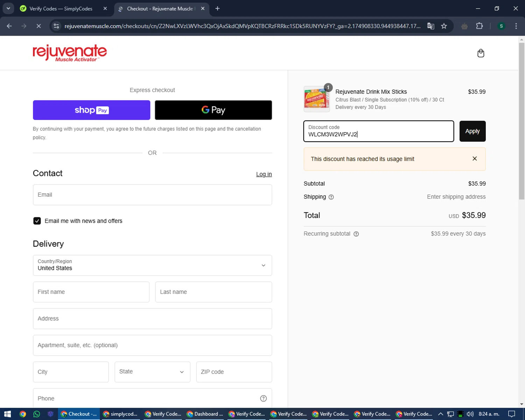Image resolution: width=525 pixels, height=420 pixels.
Task: Open the Chrome extensions puzzle icon
Action: 479,26
